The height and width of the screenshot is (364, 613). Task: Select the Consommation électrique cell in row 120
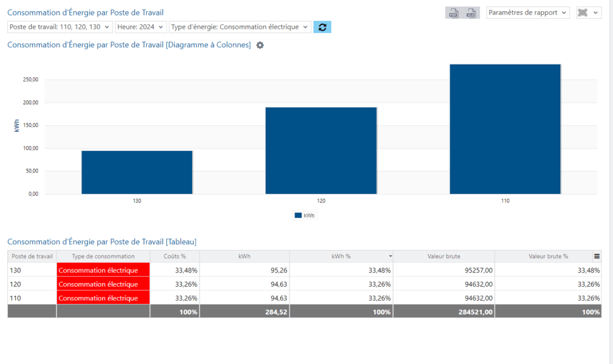[103, 284]
